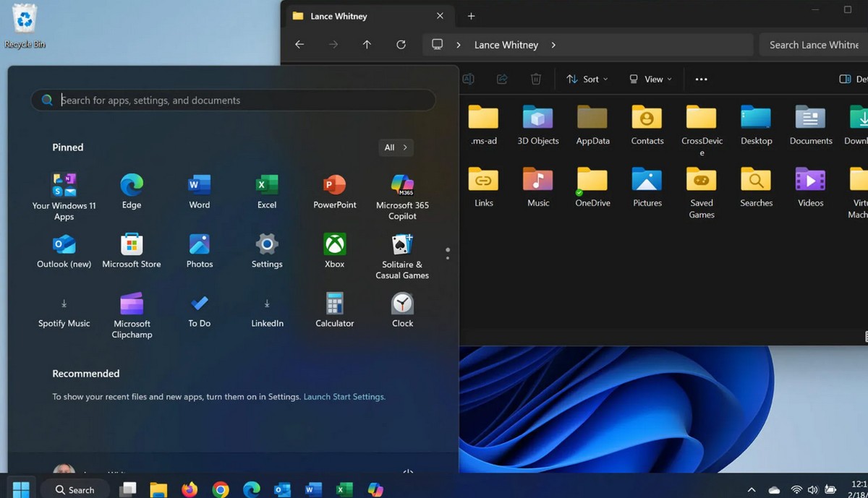Select the OneDrive folder in File Explorer

point(592,187)
